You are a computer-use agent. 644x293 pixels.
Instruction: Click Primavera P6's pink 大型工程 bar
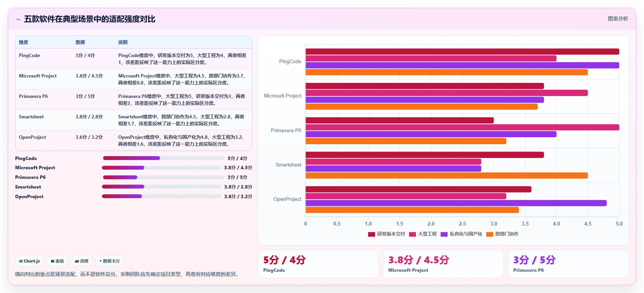(462, 127)
